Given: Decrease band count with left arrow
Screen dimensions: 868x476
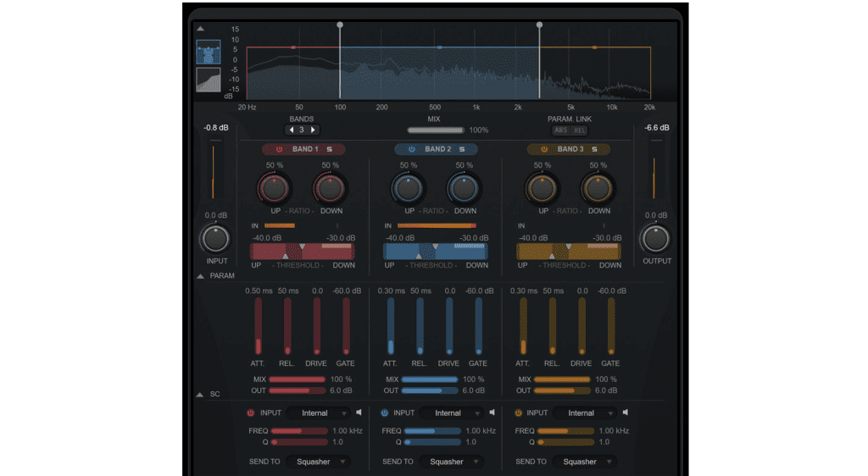Looking at the screenshot, I should click(x=292, y=130).
